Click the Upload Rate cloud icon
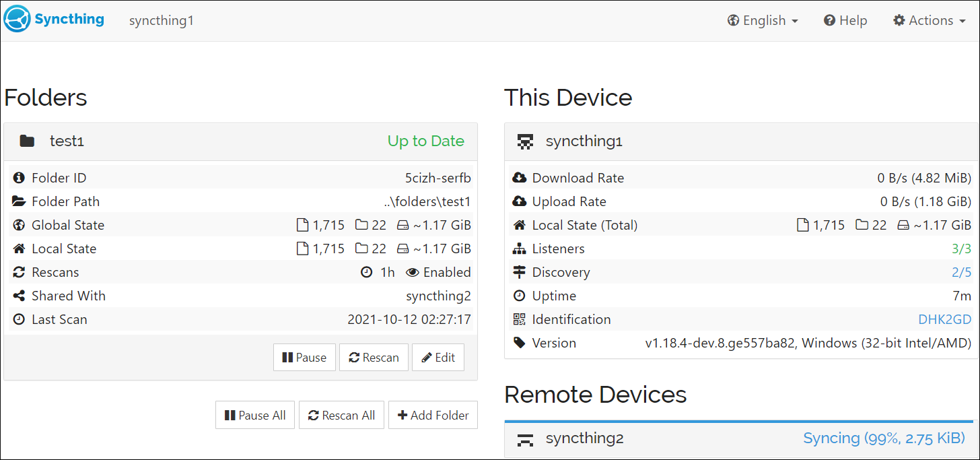980x460 pixels. (x=520, y=201)
